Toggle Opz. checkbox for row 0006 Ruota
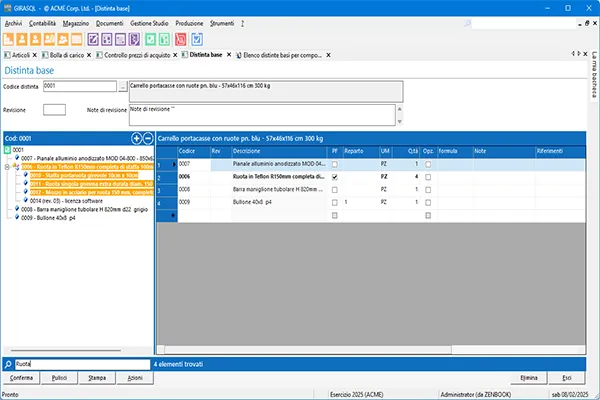This screenshot has height=400, width=600. [x=428, y=177]
